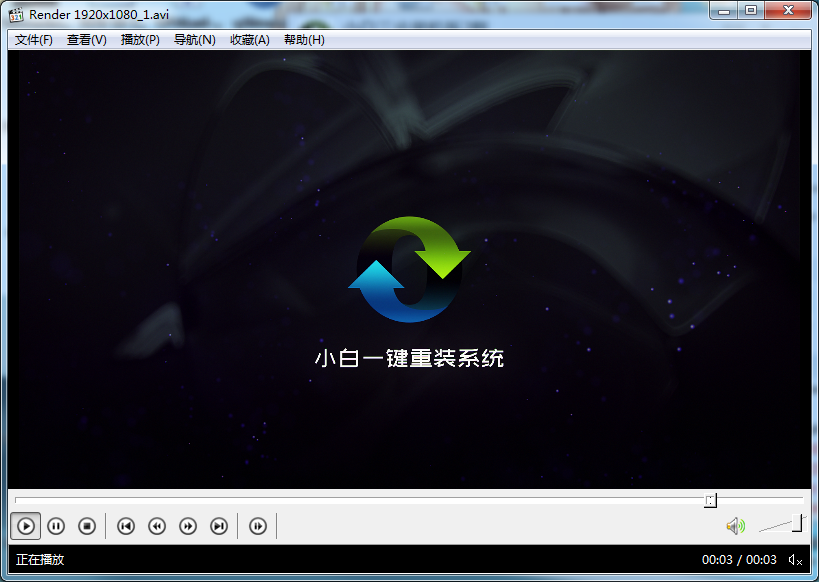Stop the video playback

(87, 526)
